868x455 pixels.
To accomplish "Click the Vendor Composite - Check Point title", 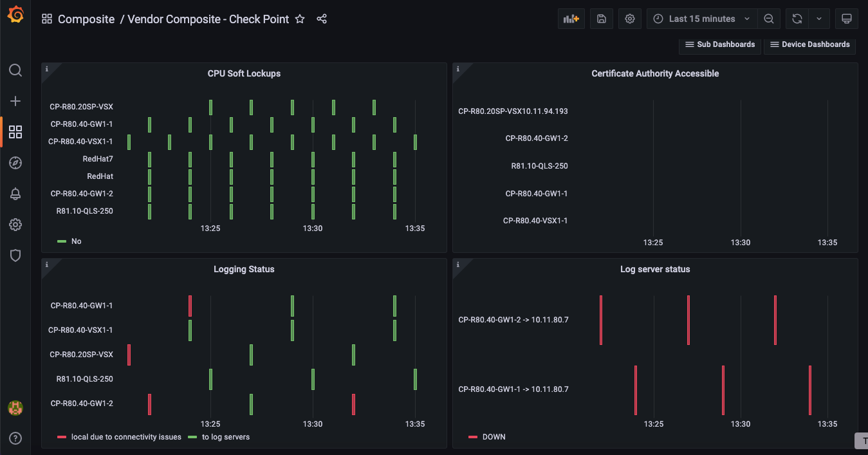I will pyautogui.click(x=208, y=19).
